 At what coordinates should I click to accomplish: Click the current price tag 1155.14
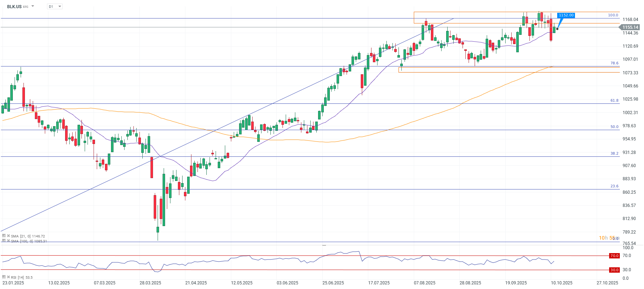tap(630, 27)
